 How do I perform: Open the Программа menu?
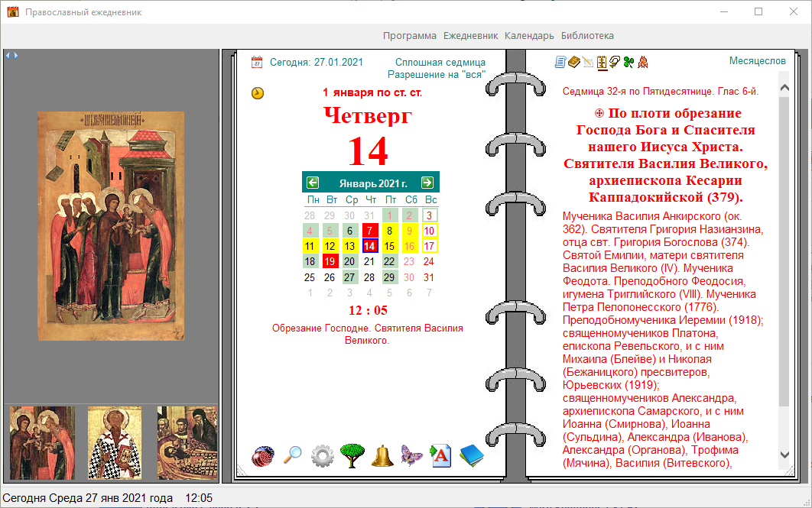[409, 36]
